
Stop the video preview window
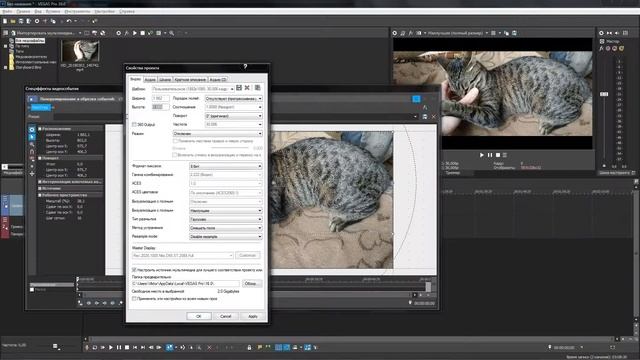click(x=498, y=155)
